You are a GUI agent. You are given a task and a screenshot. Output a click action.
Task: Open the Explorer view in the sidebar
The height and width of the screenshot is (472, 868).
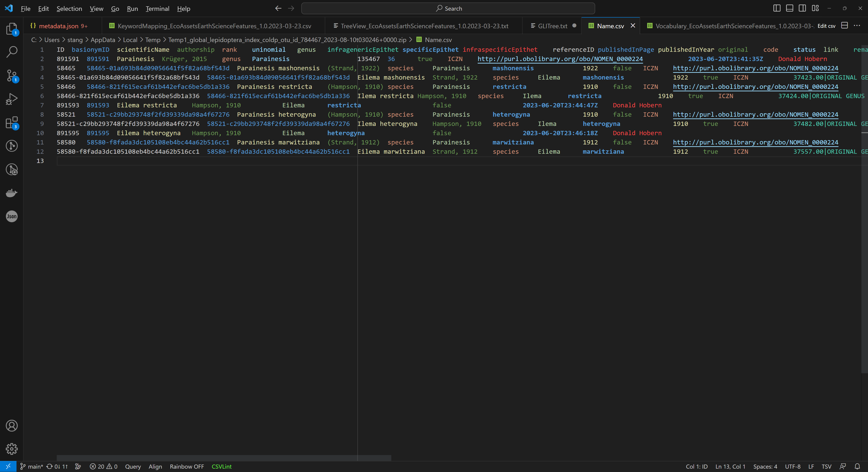pyautogui.click(x=12, y=29)
